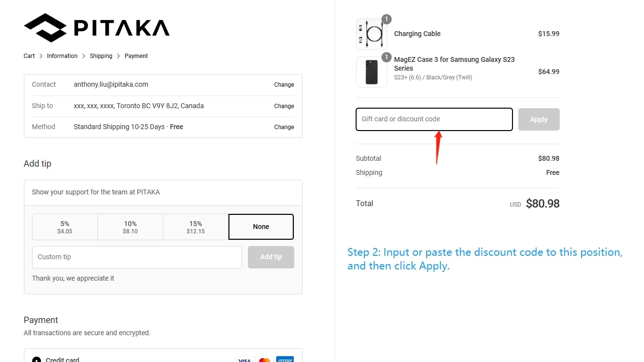The height and width of the screenshot is (362, 644).
Task: Select the Credit card radio button
Action: [x=37, y=360]
